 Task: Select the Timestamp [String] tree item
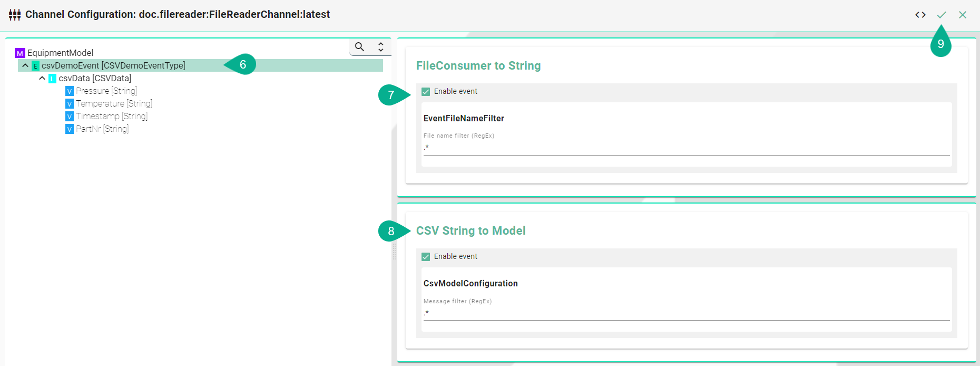[x=112, y=116]
